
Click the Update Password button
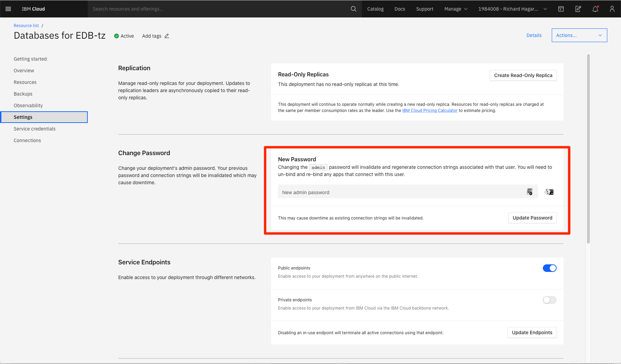pyautogui.click(x=532, y=218)
